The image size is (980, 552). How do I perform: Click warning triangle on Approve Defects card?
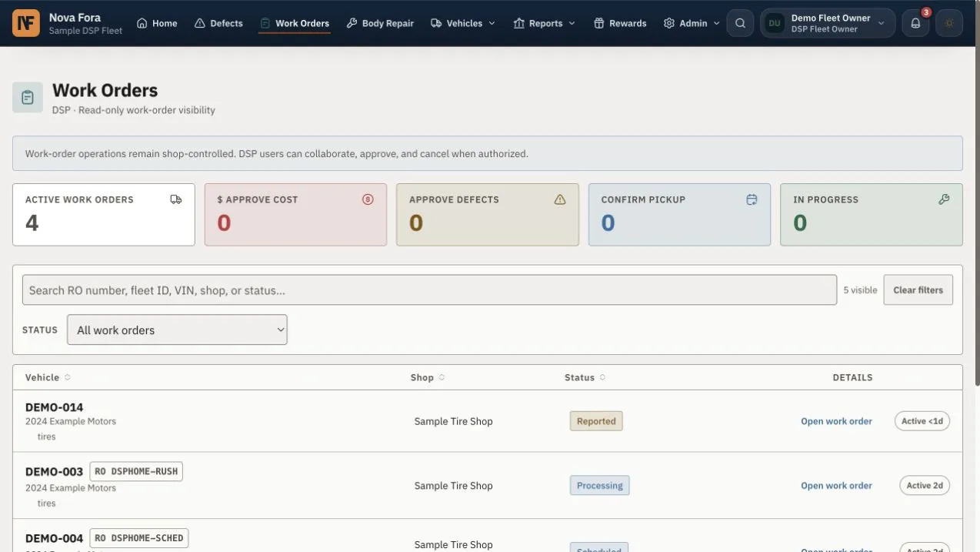tap(560, 199)
